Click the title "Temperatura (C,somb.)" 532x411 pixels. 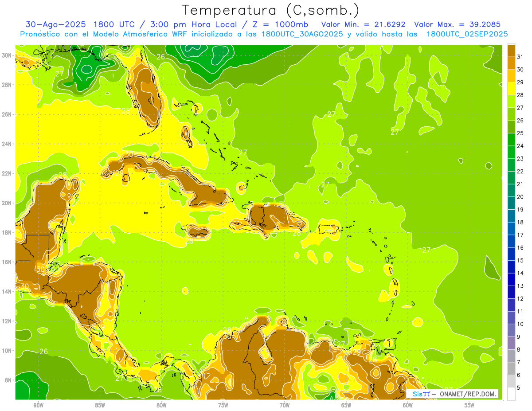[271, 10]
